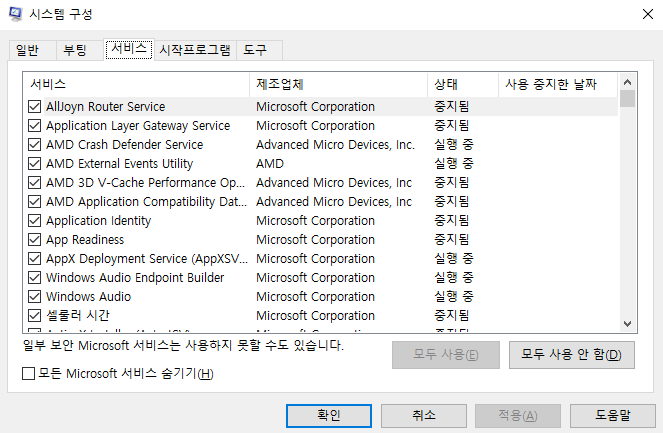Toggle AMD External Events Utility checkbox

34,164
